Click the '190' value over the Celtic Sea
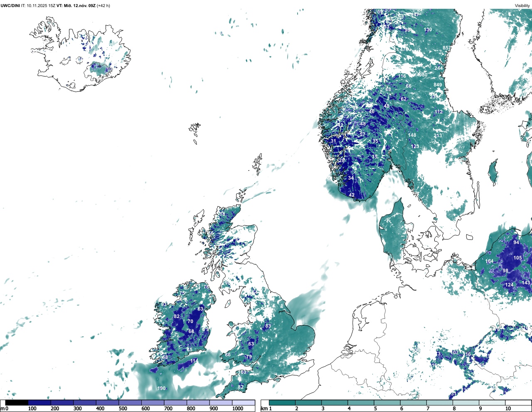Viewport: 532px width, 412px height. click(161, 388)
